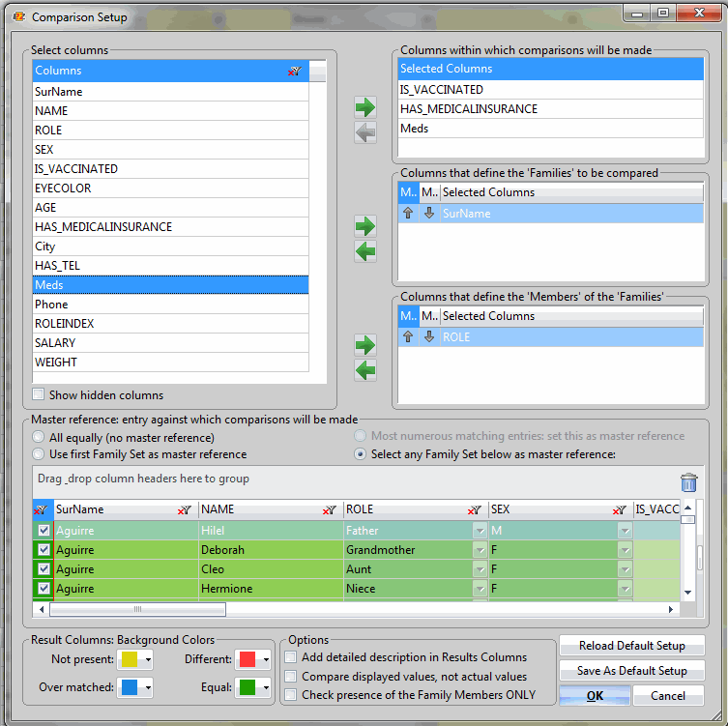The image size is (728, 726).
Task: Click green right arrow beside comparison columns list
Action: click(365, 107)
